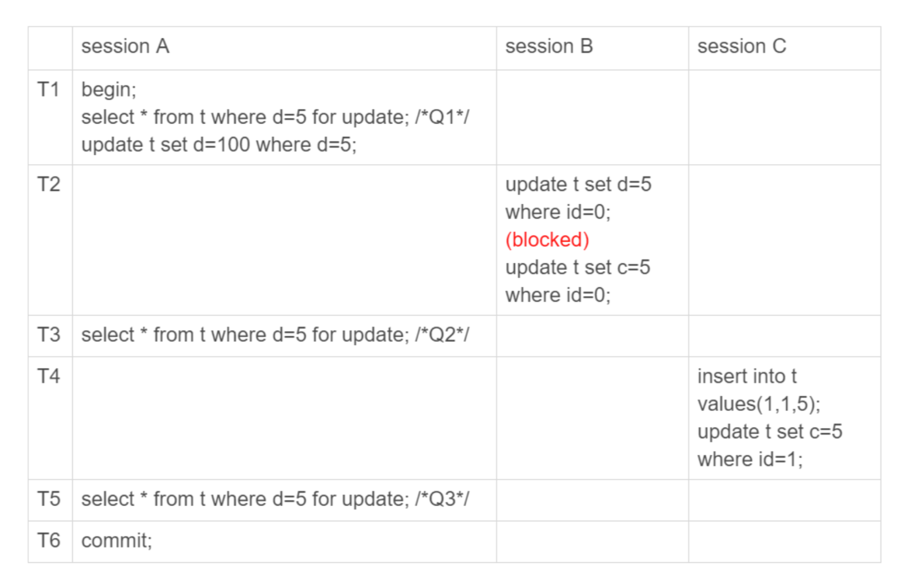Click session B's update t set c=5 statement
Viewport: 917px width, 588px height.
tap(578, 281)
